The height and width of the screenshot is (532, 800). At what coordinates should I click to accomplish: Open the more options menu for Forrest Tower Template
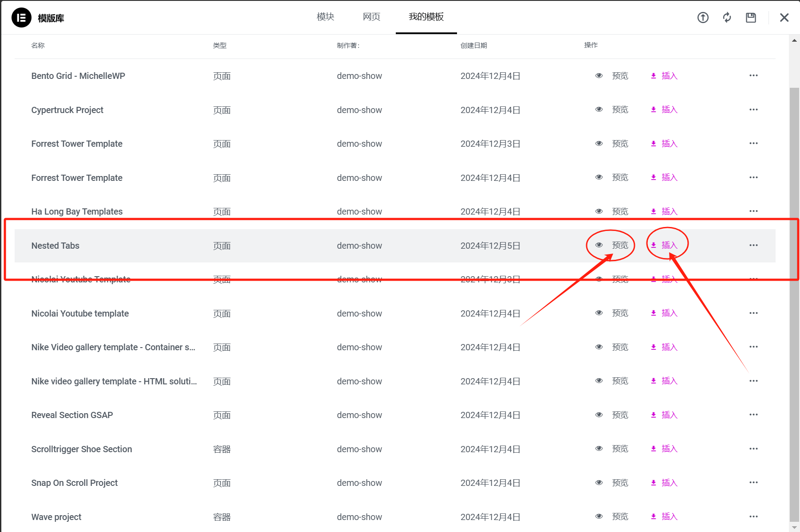click(753, 143)
